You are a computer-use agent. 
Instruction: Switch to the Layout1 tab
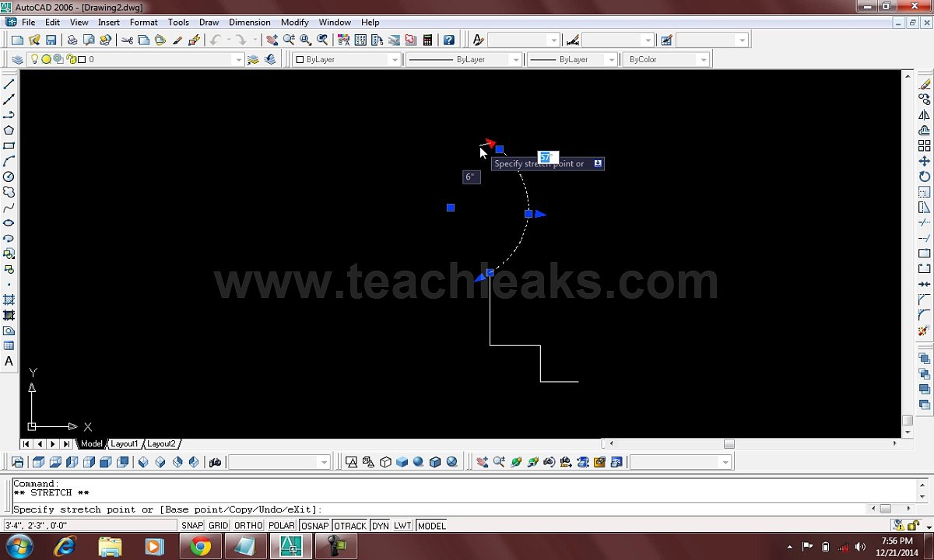(x=124, y=443)
